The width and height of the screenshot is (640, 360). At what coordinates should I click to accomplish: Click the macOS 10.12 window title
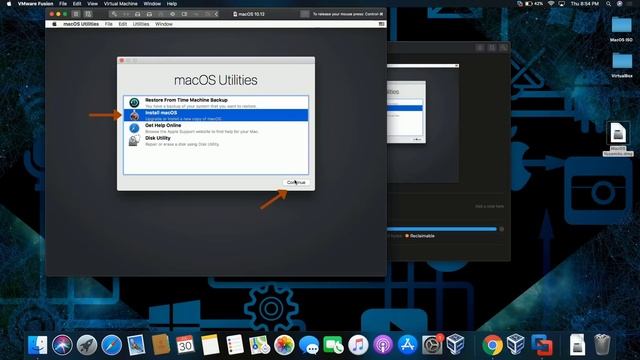tap(249, 14)
